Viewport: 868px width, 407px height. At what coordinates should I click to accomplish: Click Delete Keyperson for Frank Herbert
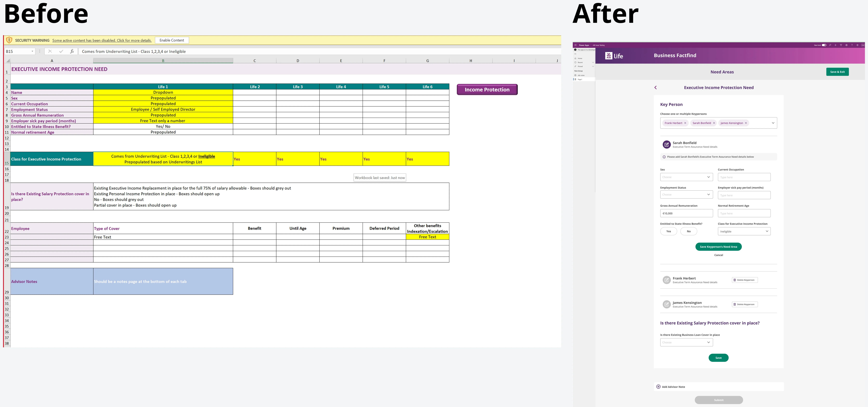[x=745, y=280]
